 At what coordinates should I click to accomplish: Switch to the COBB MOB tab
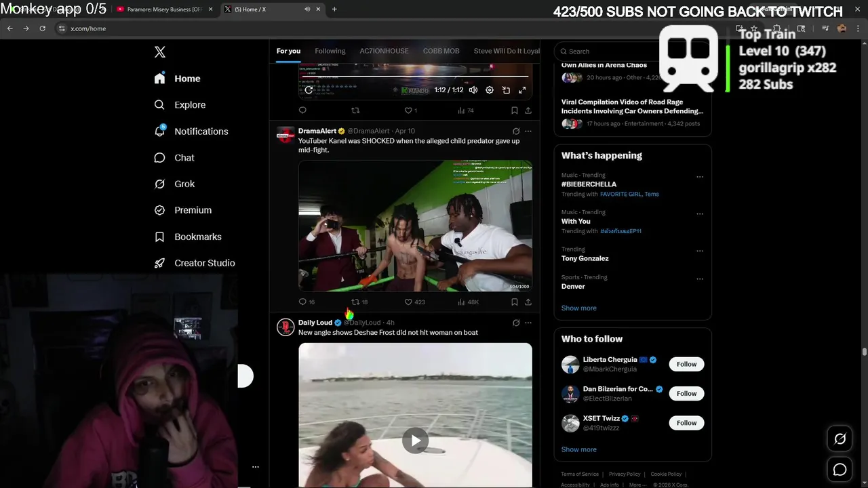[x=441, y=51]
